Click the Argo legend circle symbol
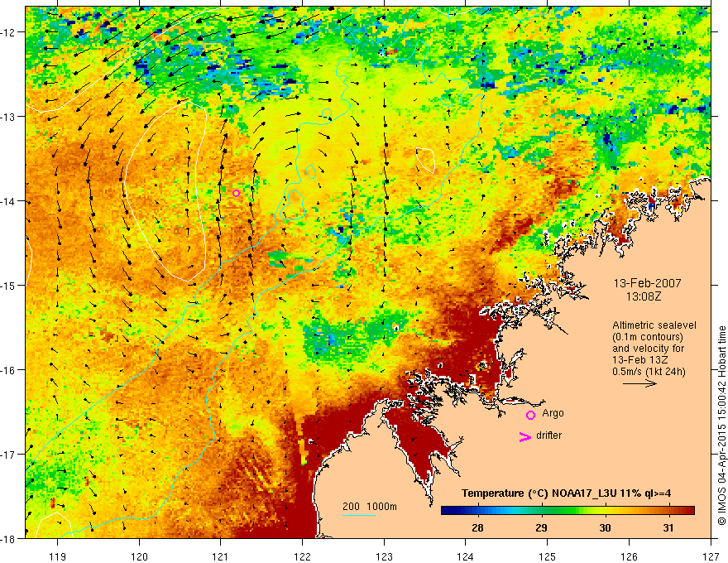Viewport: 728px width, 563px height. tap(530, 415)
